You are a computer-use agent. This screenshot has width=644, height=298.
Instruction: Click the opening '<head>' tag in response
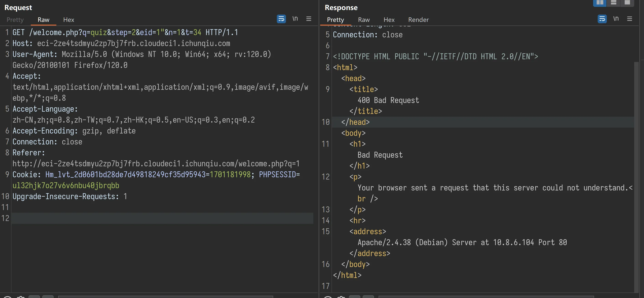pos(353,78)
